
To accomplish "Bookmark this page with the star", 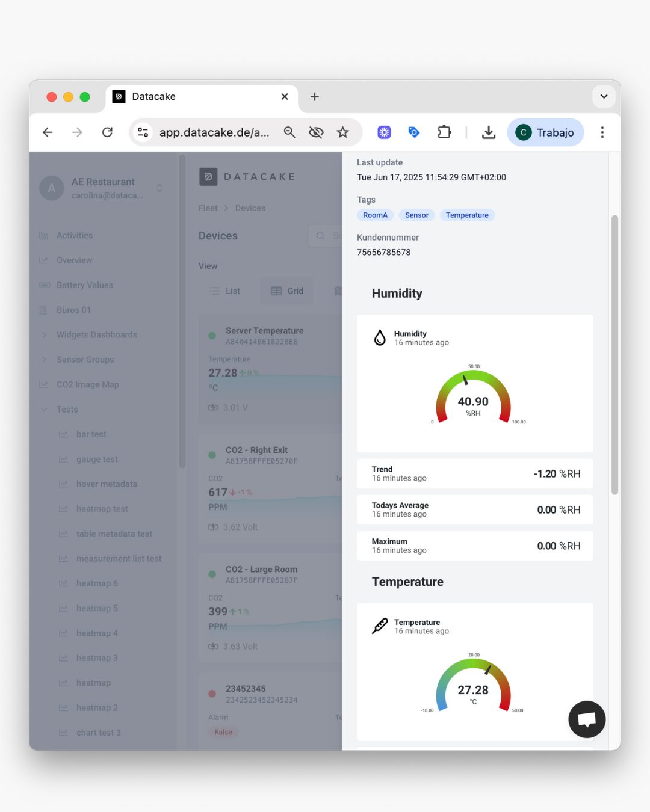I will pos(343,132).
